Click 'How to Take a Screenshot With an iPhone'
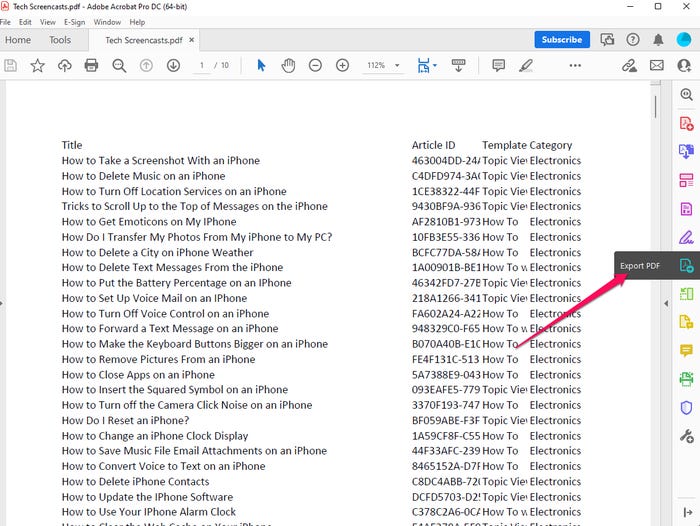The image size is (700, 526). (161, 160)
